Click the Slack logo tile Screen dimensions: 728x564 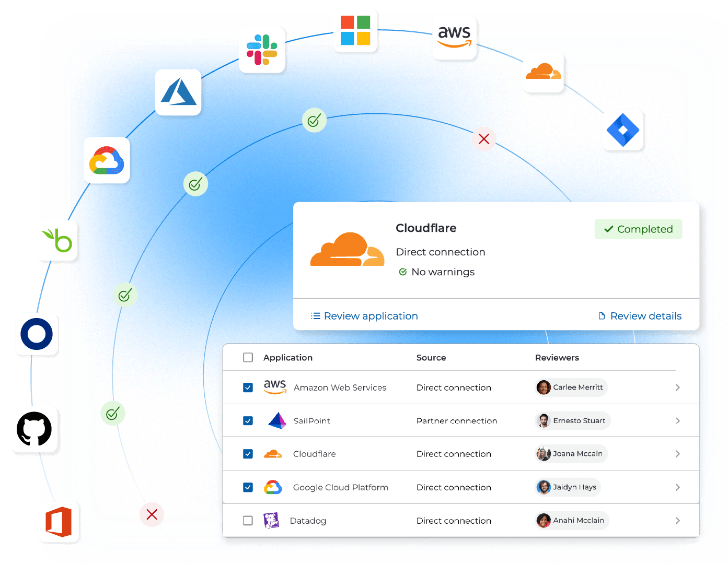coord(262,50)
